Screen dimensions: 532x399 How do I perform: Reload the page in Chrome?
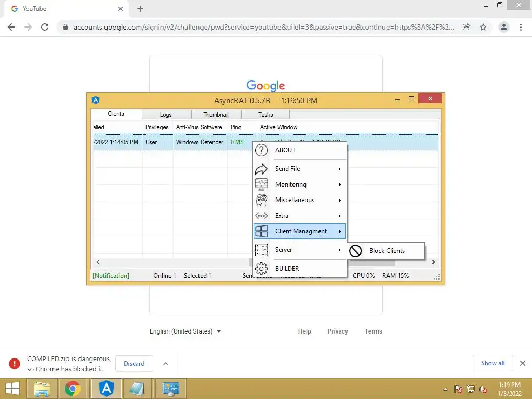[x=45, y=27]
